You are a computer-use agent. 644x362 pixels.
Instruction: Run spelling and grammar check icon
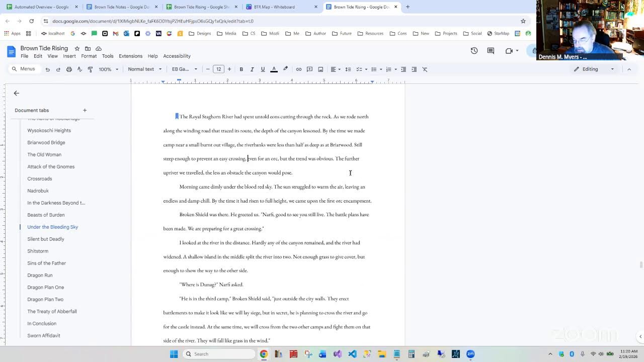(79, 69)
